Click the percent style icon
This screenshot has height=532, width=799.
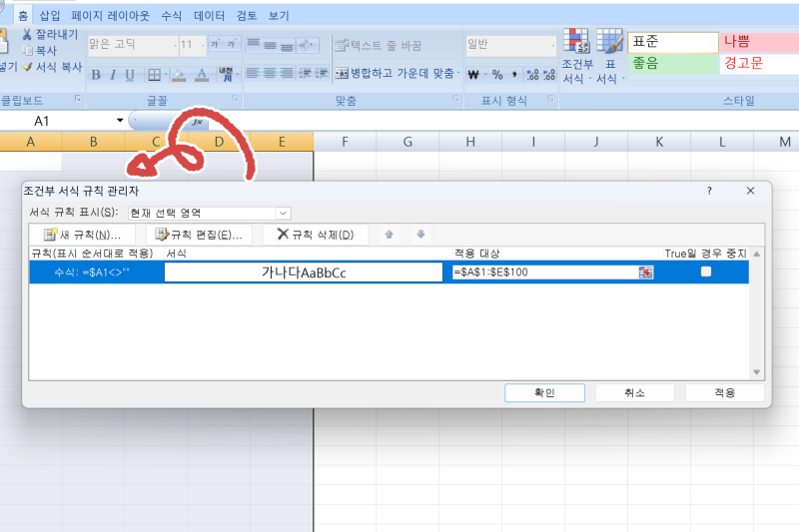click(x=497, y=75)
